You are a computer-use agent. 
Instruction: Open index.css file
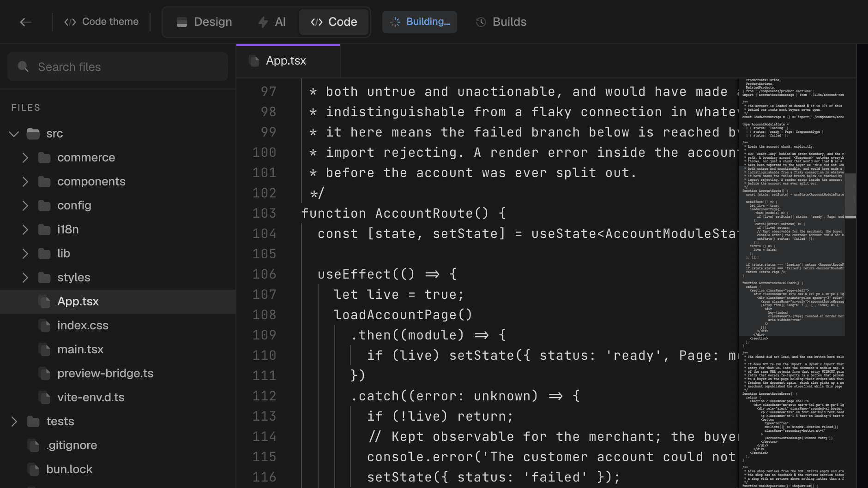point(118,326)
